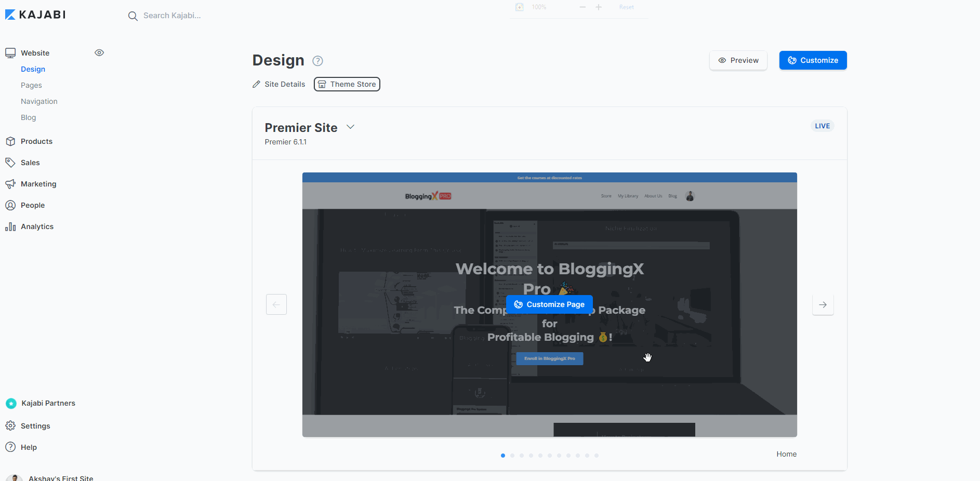This screenshot has height=481, width=980.
Task: Select the fifth carousel dot
Action: pos(540,456)
